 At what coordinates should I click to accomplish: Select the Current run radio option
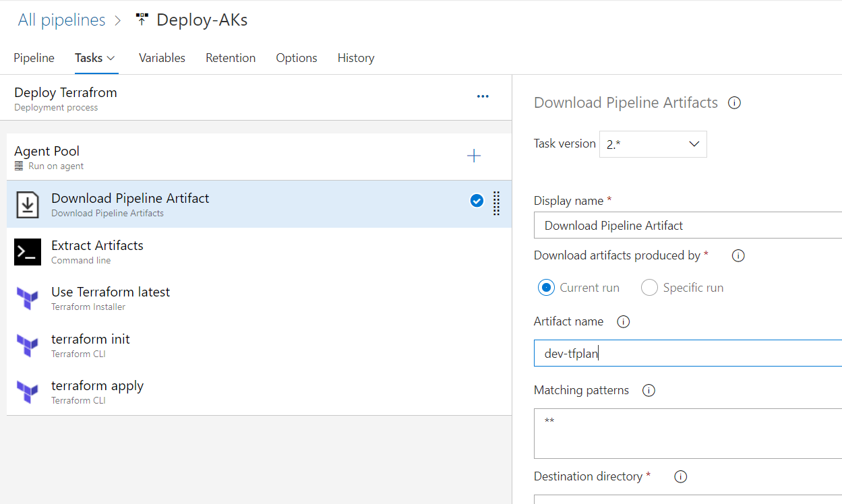click(545, 287)
